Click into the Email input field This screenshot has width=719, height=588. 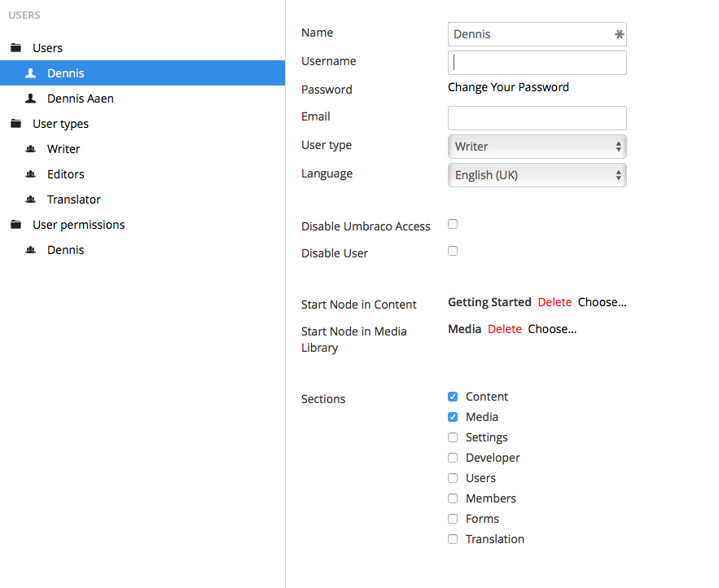tap(537, 118)
